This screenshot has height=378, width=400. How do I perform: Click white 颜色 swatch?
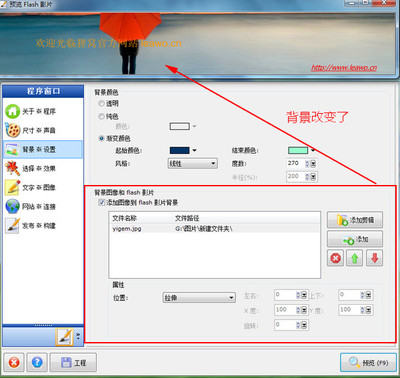pos(180,126)
